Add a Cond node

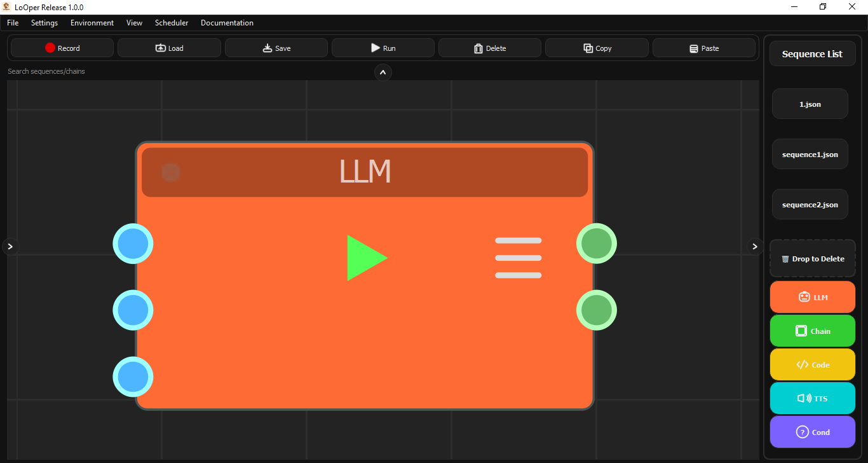pos(812,431)
